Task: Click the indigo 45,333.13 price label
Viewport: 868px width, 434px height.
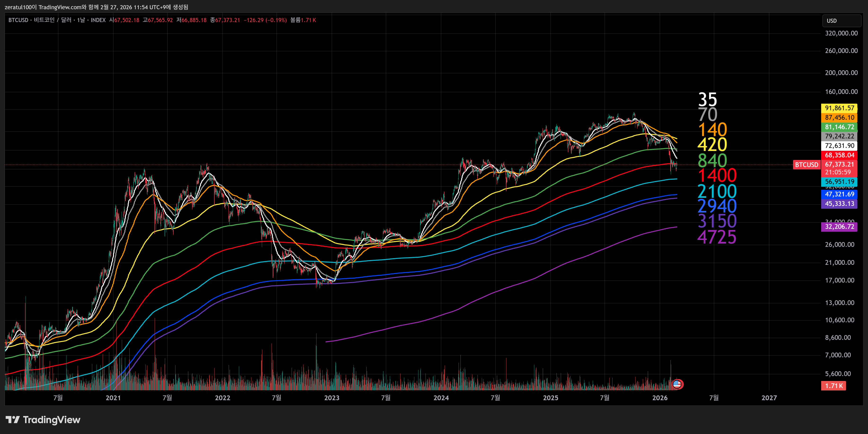Action: click(x=839, y=204)
